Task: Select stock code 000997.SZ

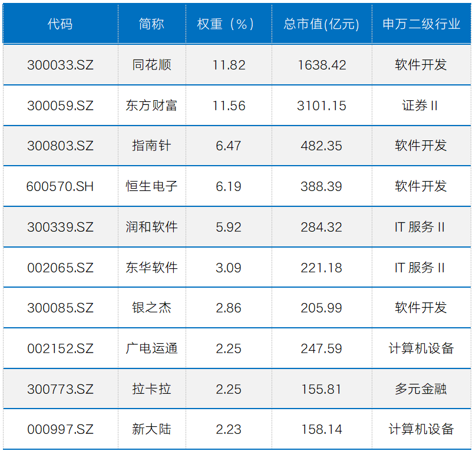Action: (61, 429)
